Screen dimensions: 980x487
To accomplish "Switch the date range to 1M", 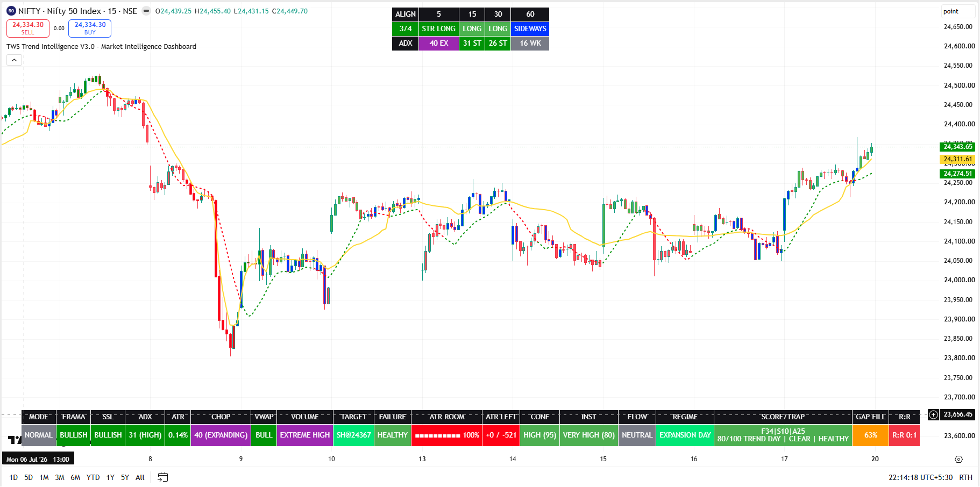I will pyautogui.click(x=44, y=477).
